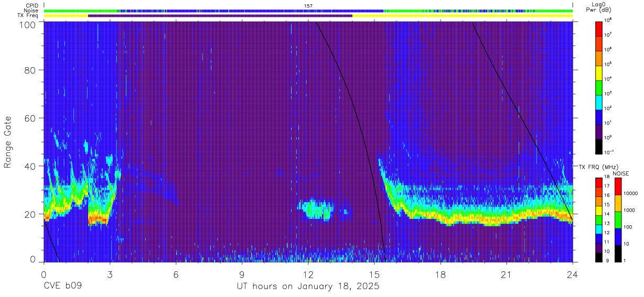Click the orange swatch of the NOISE colorbar

pyautogui.click(x=618, y=203)
